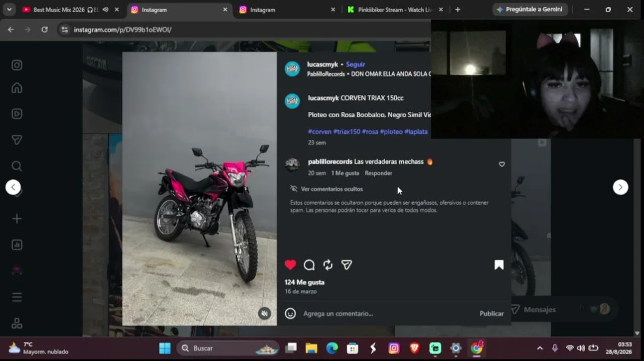This screenshot has width=644, height=361.
Task: Click the 16 de marzo post date
Action: [300, 291]
